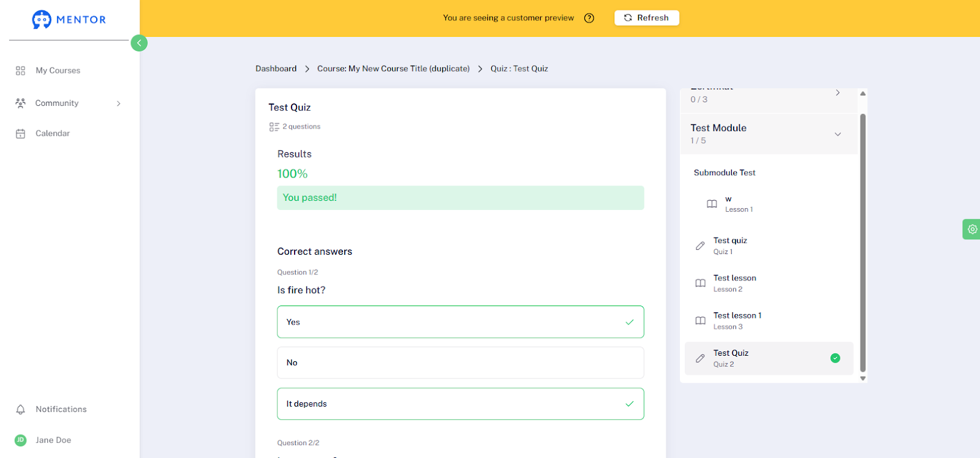Click Quiz : Test Quiz breadcrumb
This screenshot has height=458, width=980.
(519, 69)
